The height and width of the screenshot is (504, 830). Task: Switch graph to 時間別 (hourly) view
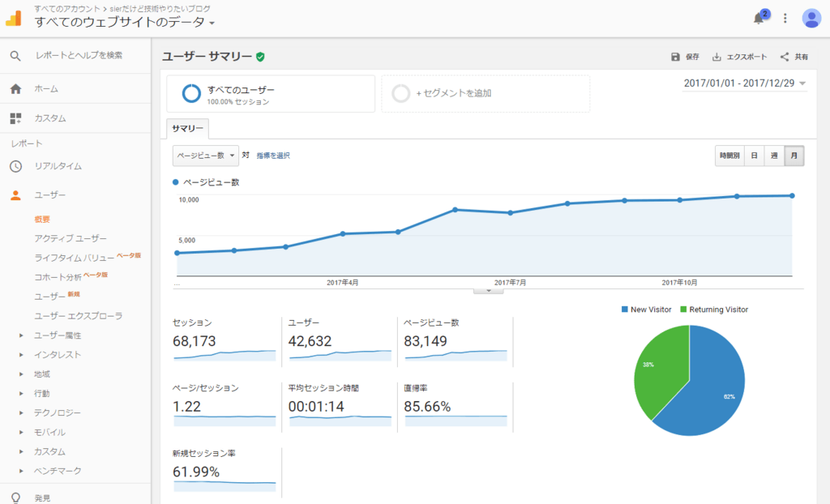pos(729,156)
